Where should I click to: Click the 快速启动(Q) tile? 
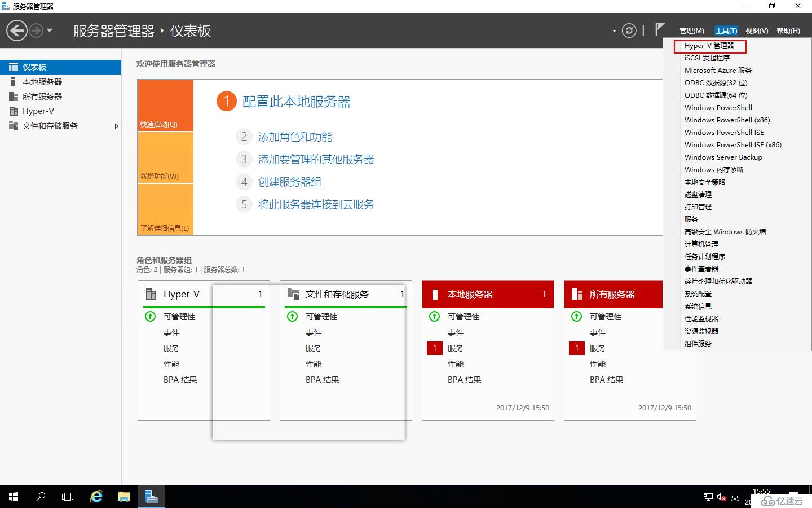[x=166, y=106]
